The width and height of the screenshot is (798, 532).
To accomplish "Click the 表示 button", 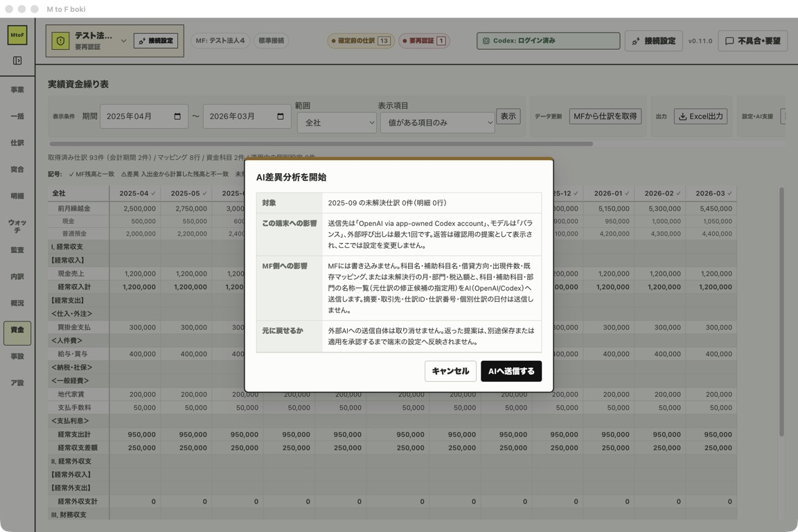I will click(508, 116).
